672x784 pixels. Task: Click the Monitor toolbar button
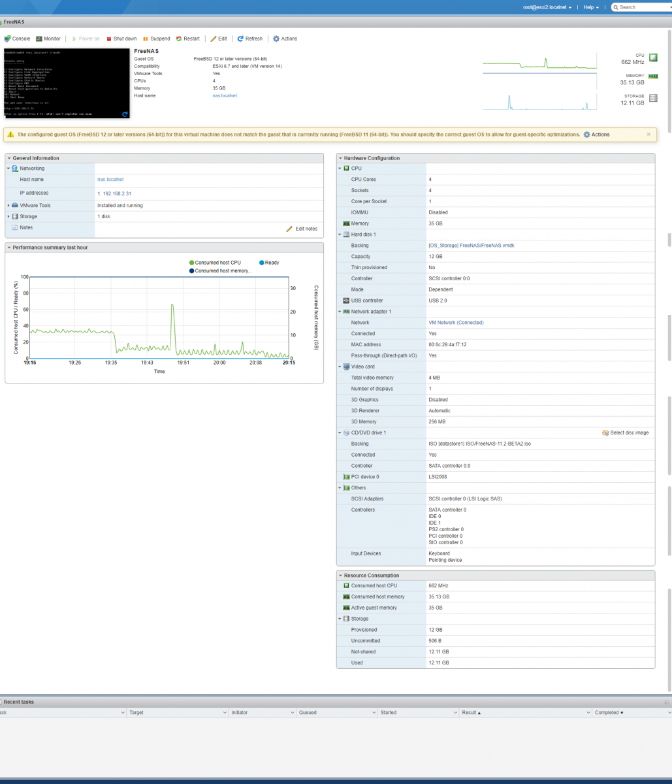pyautogui.click(x=48, y=39)
